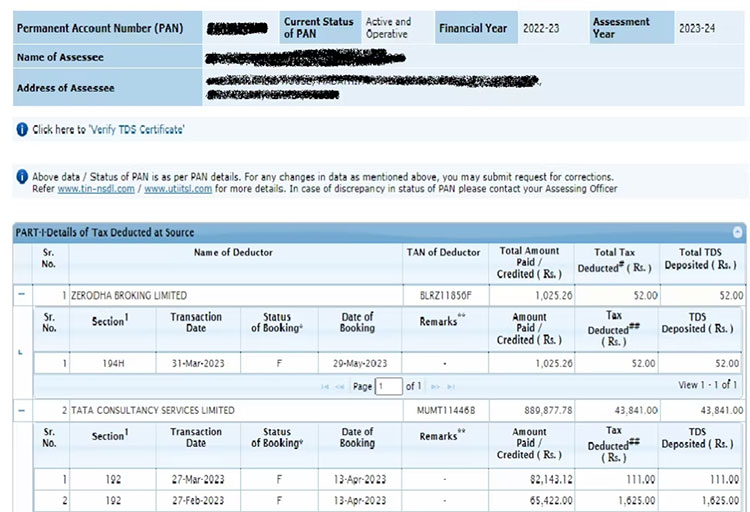Click the 'Name of Deductor' column header
The height and width of the screenshot is (512, 750).
[x=233, y=252]
